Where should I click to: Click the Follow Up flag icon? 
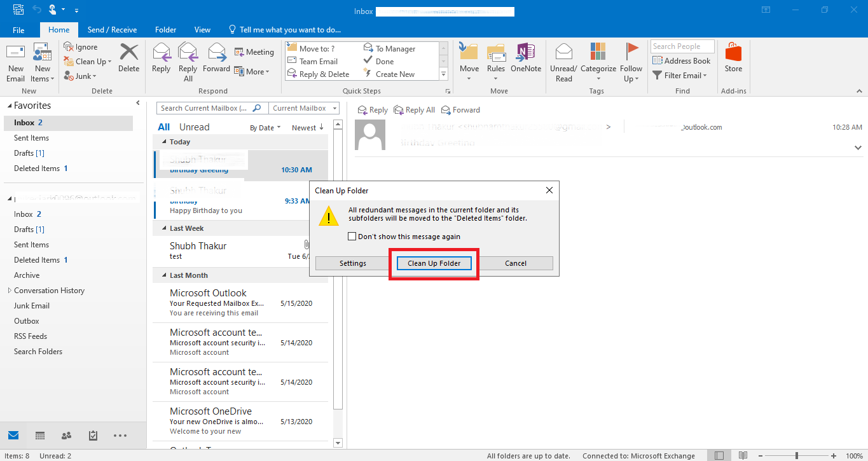coord(631,52)
